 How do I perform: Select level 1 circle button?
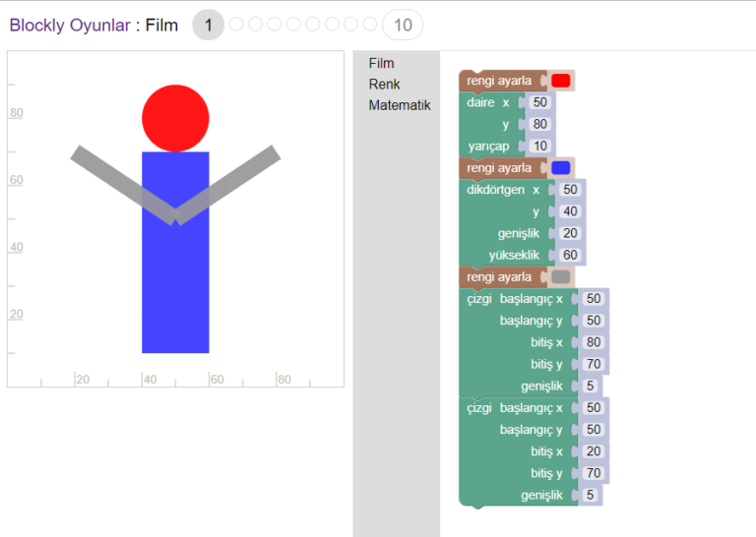click(x=208, y=25)
